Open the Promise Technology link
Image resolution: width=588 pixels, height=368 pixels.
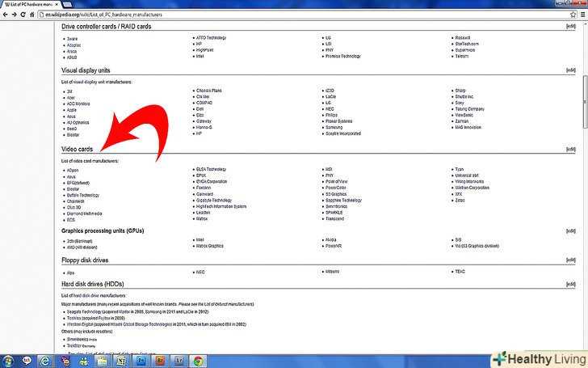pyautogui.click(x=342, y=57)
